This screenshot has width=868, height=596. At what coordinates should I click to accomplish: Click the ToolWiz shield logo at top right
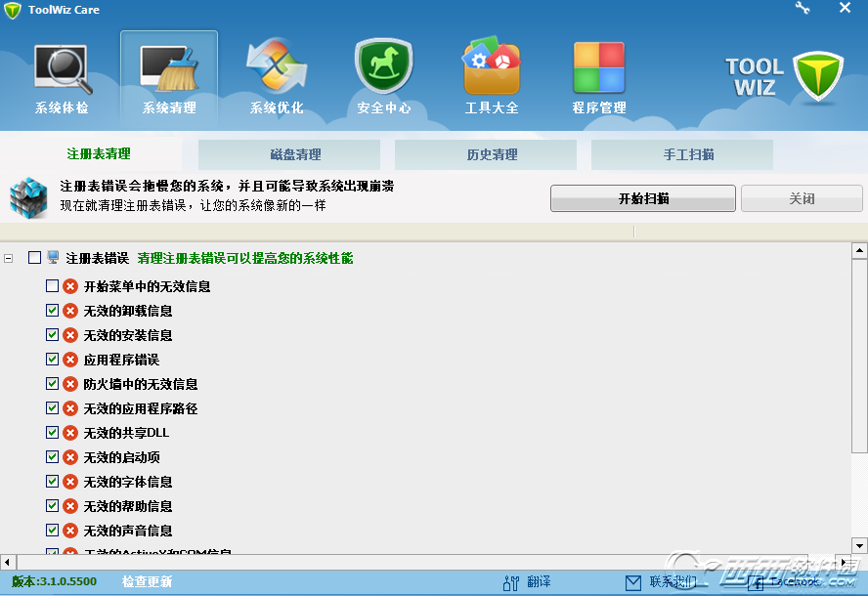tap(817, 76)
